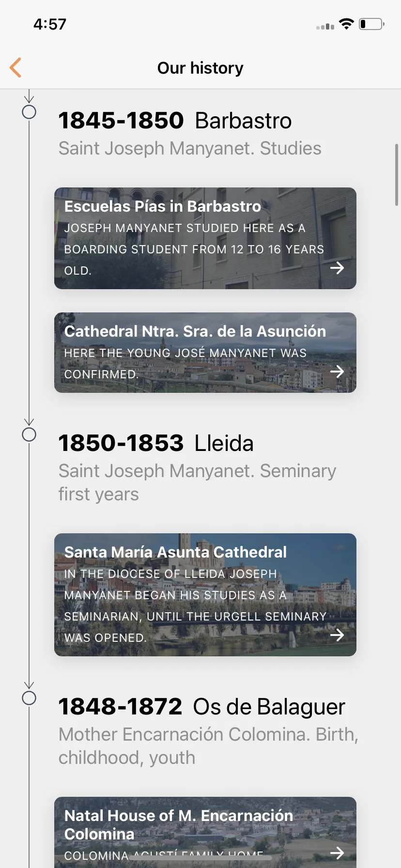Open arrow on Santa María Asunta Cathedral card

click(x=337, y=635)
